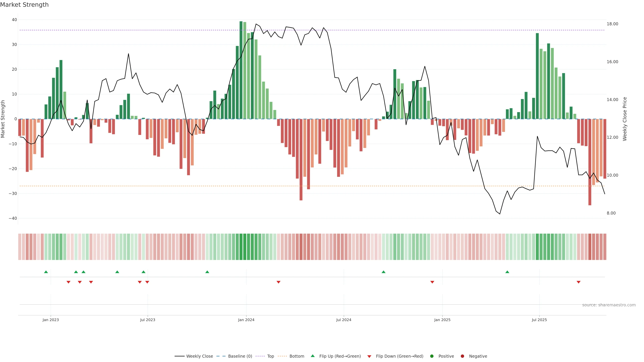
Task: Click the Flip Down triangle near March 2024
Action: (x=279, y=282)
